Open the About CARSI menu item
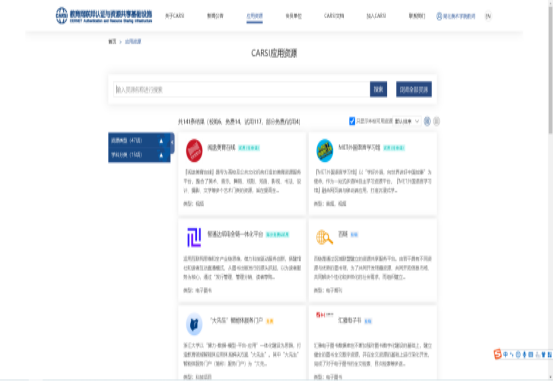 [175, 16]
